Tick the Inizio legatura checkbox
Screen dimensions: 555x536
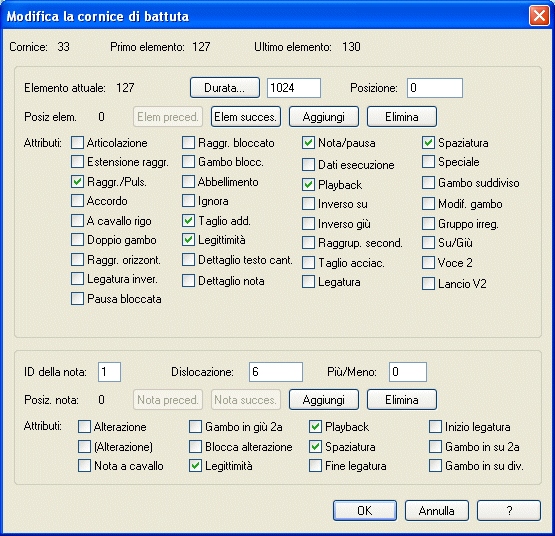coord(435,427)
